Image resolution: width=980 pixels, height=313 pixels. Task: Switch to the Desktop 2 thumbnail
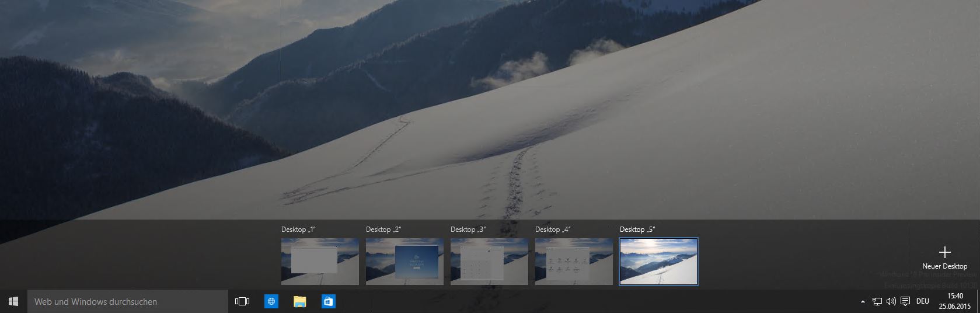[x=404, y=261]
